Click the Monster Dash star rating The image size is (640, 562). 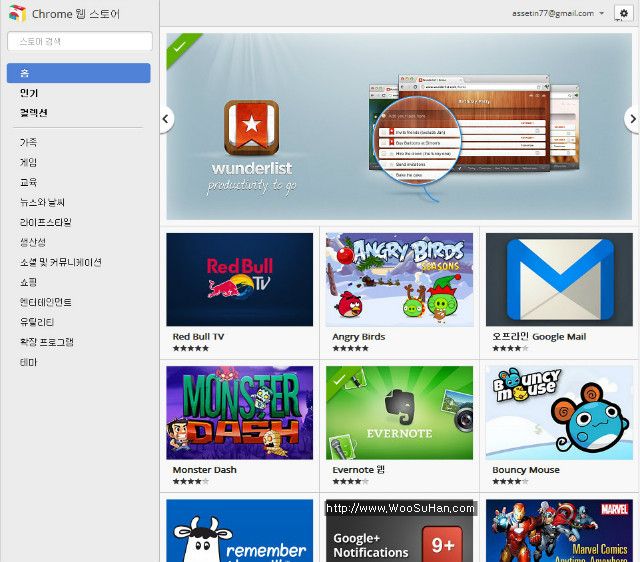[x=191, y=481]
